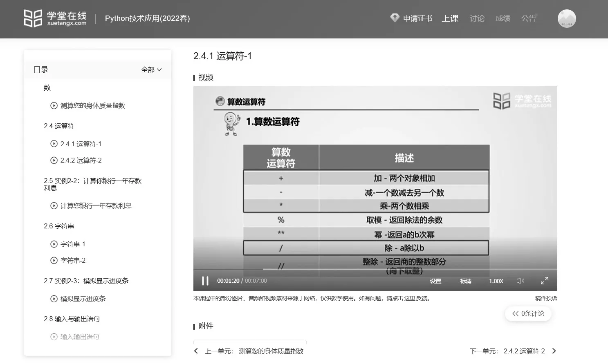Open lesson 2.4.2 运算符-2 in catalog
608x364 pixels.
(81, 160)
